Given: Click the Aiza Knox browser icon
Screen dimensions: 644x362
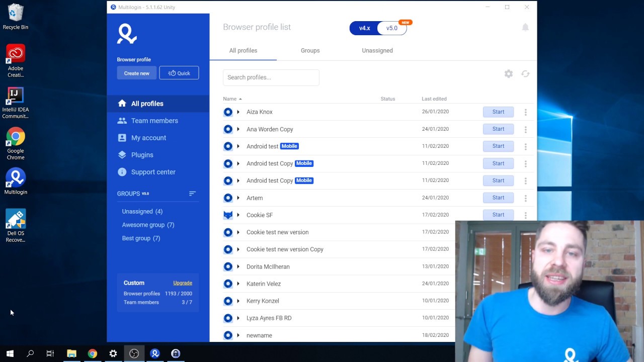Looking at the screenshot, I should [228, 112].
